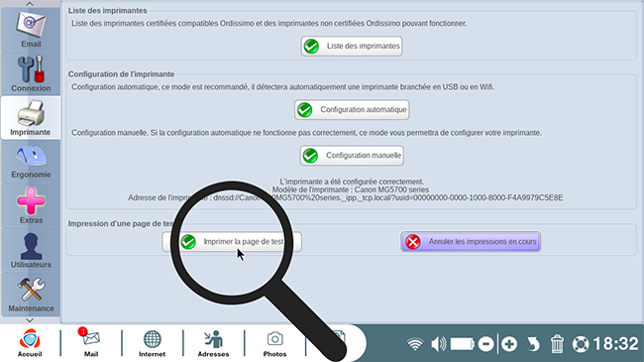Launch the Internet globe icon
Image resolution: width=644 pixels, height=362 pixels.
pos(152,343)
